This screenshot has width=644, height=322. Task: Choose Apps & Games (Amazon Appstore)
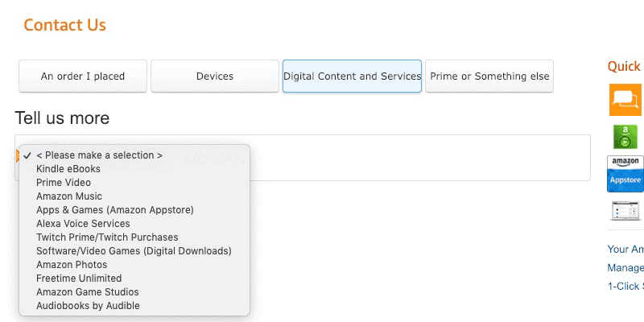[x=134, y=210]
